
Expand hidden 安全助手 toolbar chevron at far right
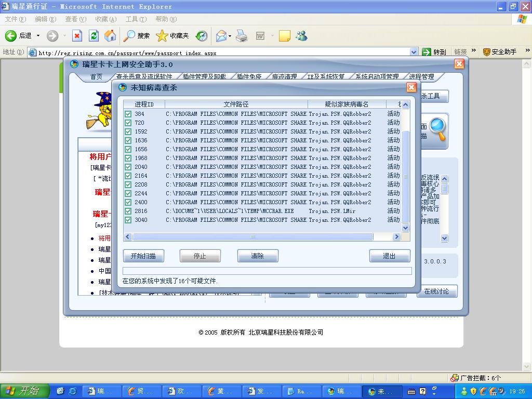click(528, 50)
